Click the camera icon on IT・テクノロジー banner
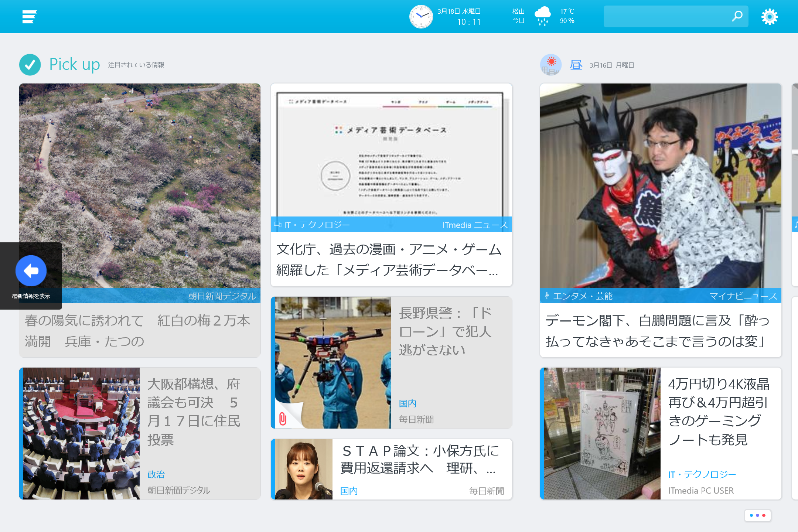The width and height of the screenshot is (798, 532). (x=278, y=225)
